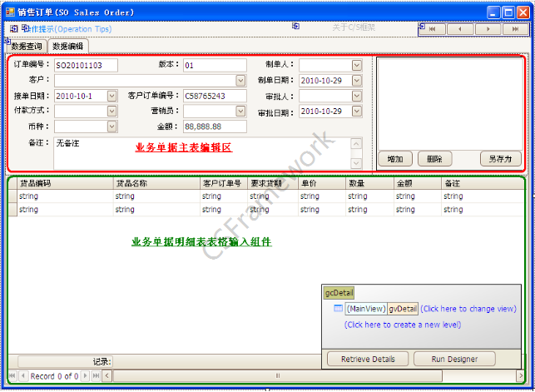Switch to 数据编辑 tab
The width and height of the screenshot is (535, 392).
68,46
